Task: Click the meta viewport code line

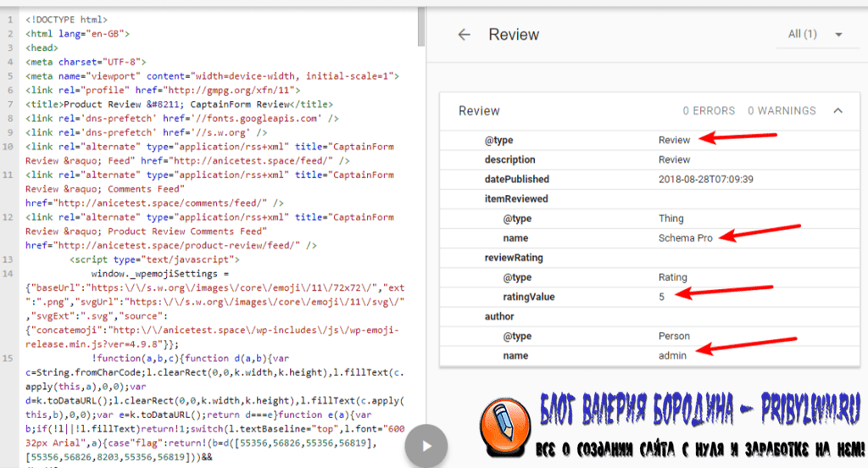Action: click(x=212, y=75)
